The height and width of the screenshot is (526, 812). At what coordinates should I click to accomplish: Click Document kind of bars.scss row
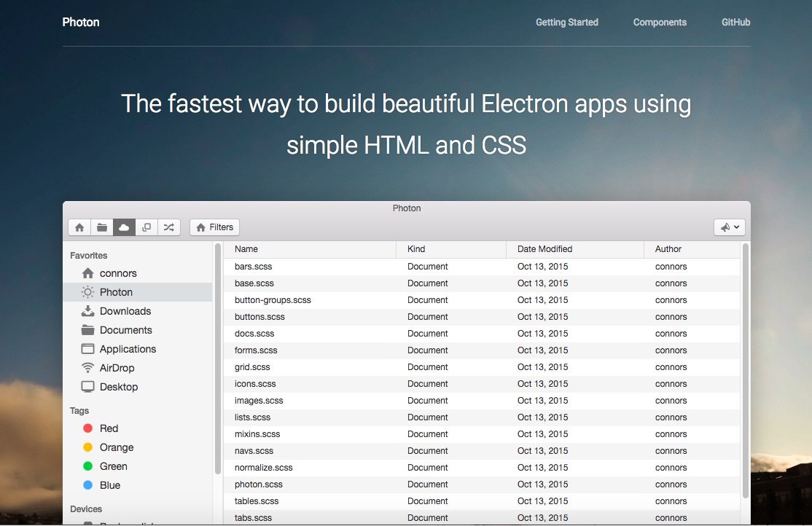click(x=428, y=267)
